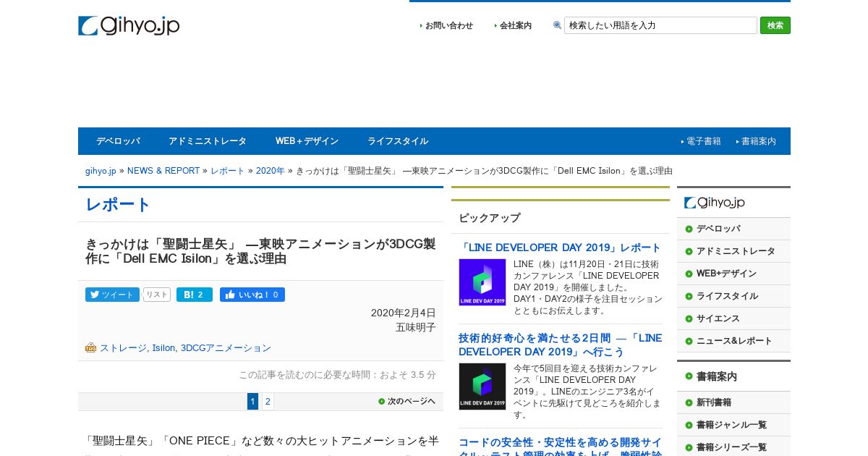Open the 会社案内 link

pos(516,25)
